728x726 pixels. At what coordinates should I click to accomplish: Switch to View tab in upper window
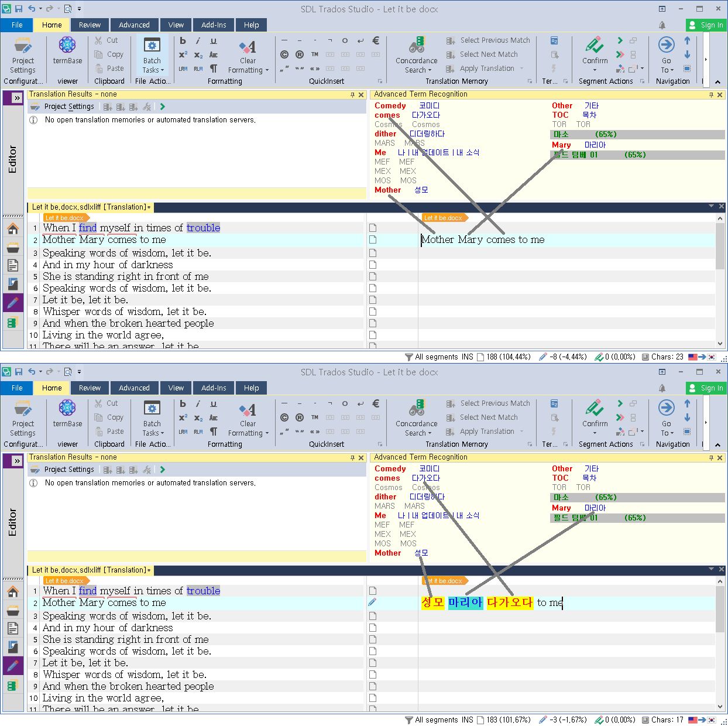pos(176,25)
